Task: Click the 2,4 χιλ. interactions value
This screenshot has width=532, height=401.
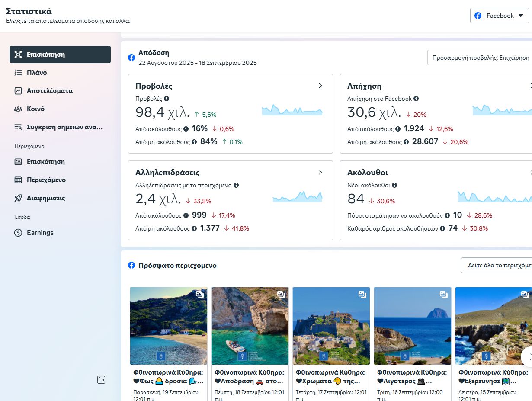Action: click(158, 199)
